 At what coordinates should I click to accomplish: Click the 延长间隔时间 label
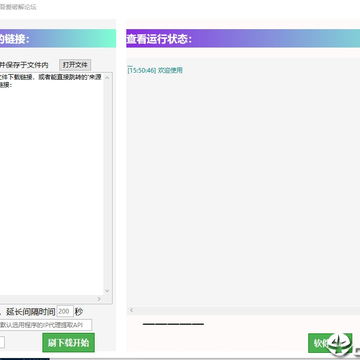[x=30, y=312]
